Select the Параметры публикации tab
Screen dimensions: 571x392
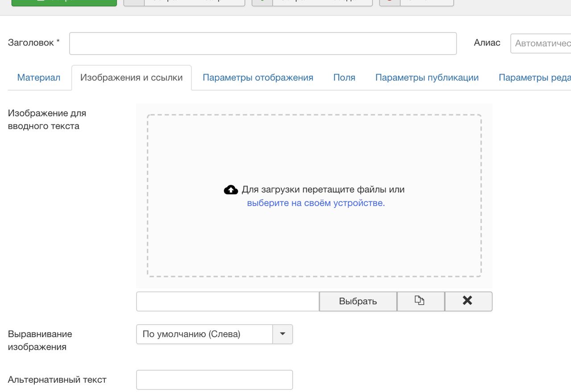click(427, 78)
